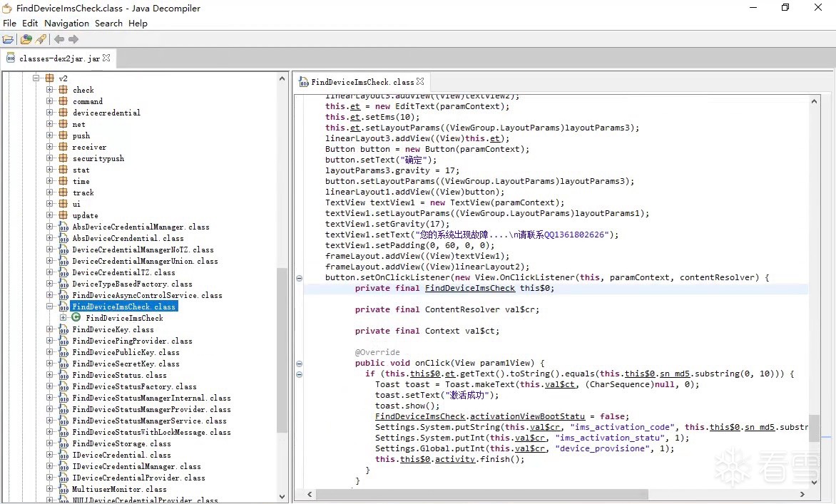This screenshot has height=504, width=836.
Task: Expand the devicecredential package
Action: pos(50,113)
